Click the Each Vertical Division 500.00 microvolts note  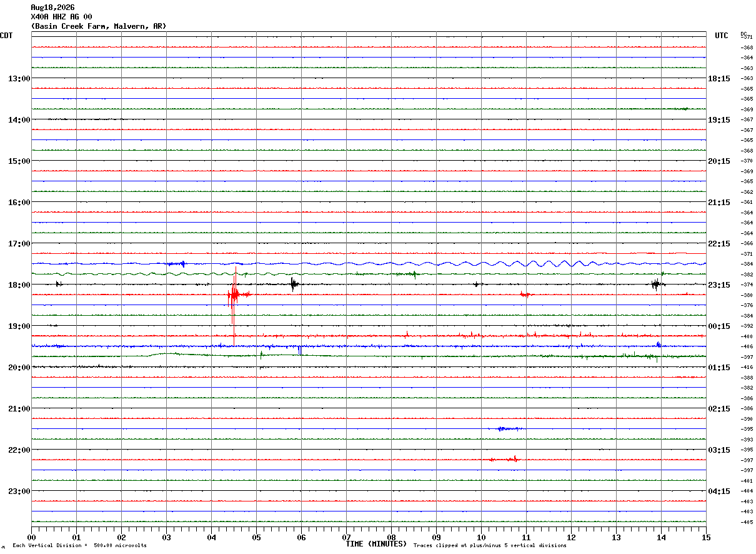[x=79, y=545]
